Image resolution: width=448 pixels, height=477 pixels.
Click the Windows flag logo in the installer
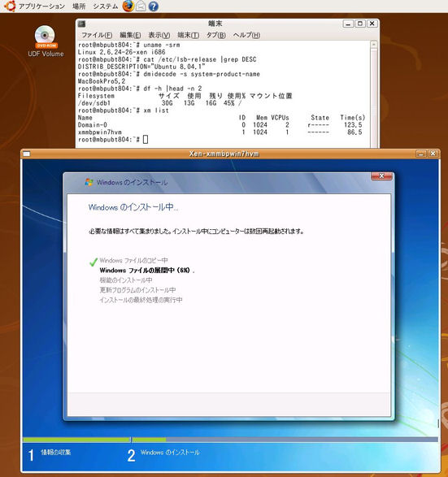[x=89, y=182]
